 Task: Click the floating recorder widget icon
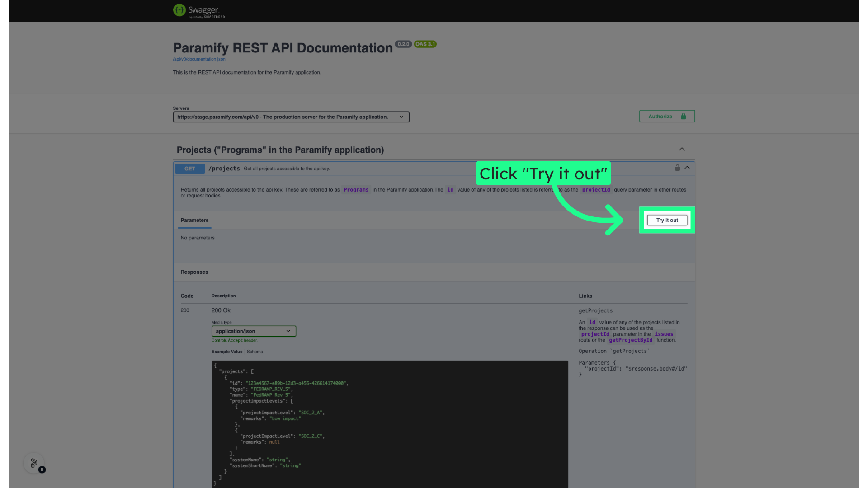pos(34,463)
